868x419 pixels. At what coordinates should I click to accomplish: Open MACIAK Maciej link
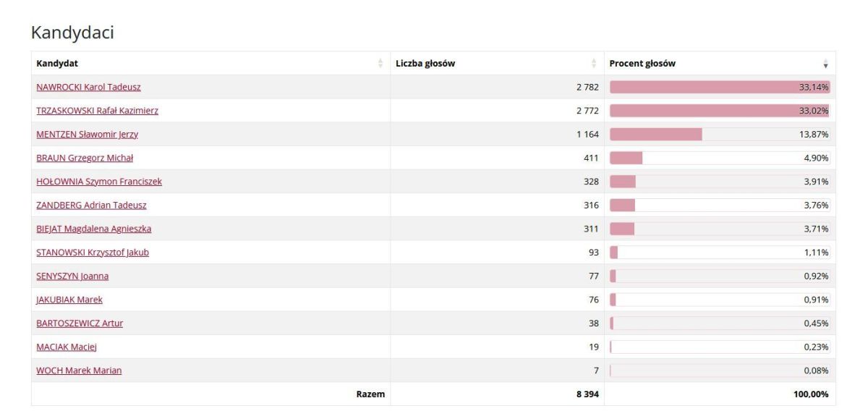pos(67,347)
